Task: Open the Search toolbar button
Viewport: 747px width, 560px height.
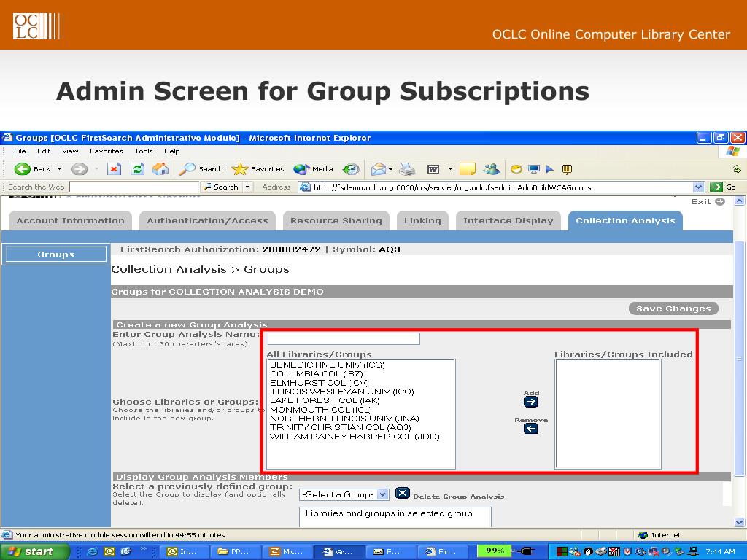Action: [201, 168]
